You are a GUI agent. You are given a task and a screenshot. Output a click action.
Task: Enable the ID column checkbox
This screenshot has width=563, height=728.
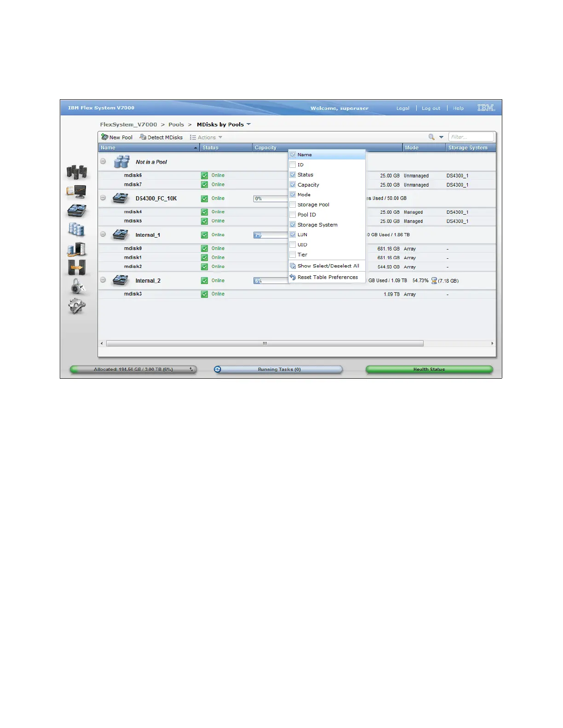click(293, 165)
